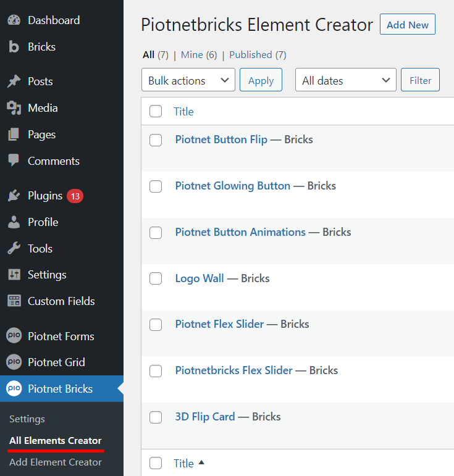Select the Logo Wall row checkbox

pyautogui.click(x=156, y=278)
